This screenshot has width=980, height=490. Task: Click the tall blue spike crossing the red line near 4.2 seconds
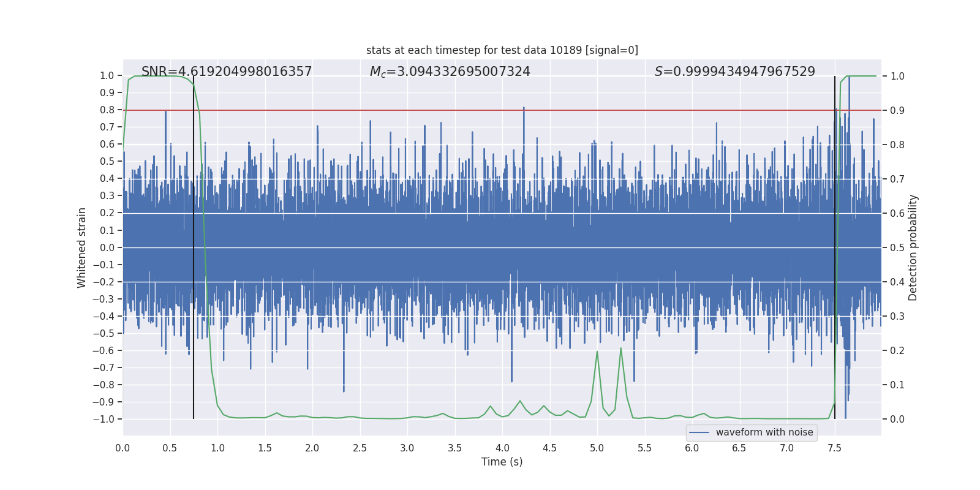click(524, 109)
